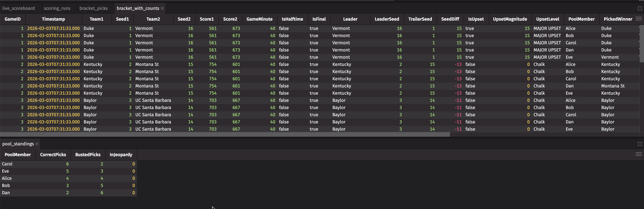Open top table hamburger options menu

click(639, 19)
